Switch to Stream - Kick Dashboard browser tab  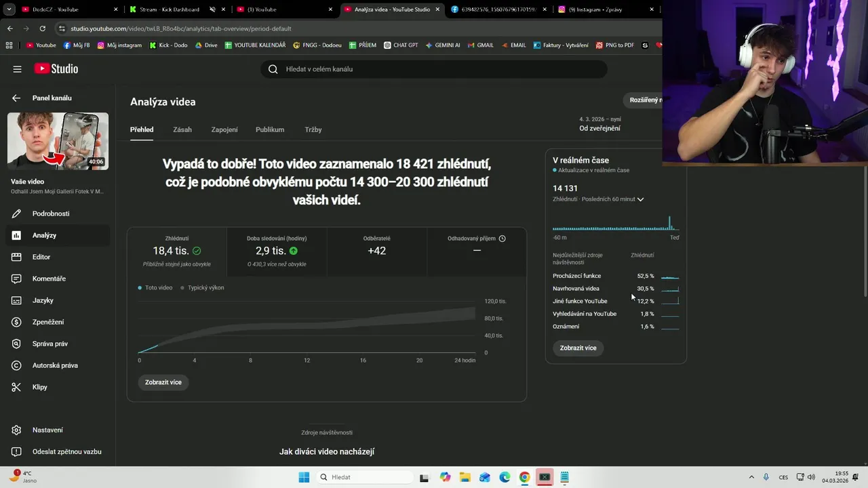coord(178,9)
